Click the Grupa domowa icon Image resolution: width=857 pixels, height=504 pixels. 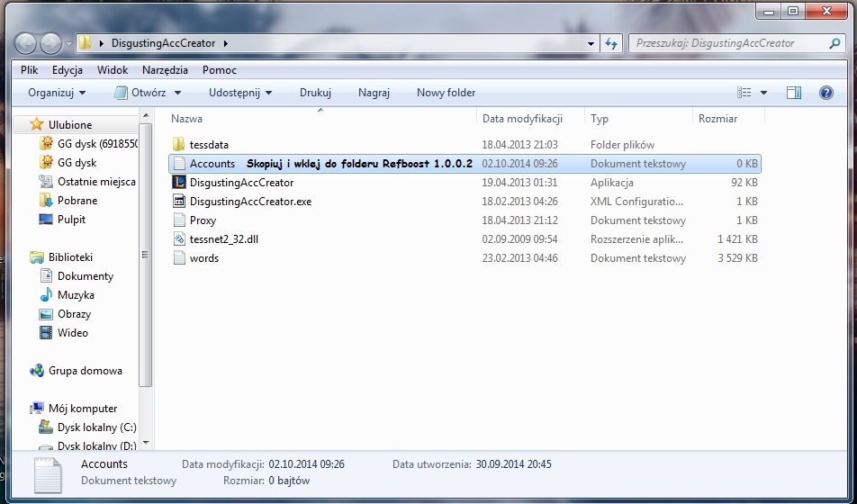pos(37,371)
